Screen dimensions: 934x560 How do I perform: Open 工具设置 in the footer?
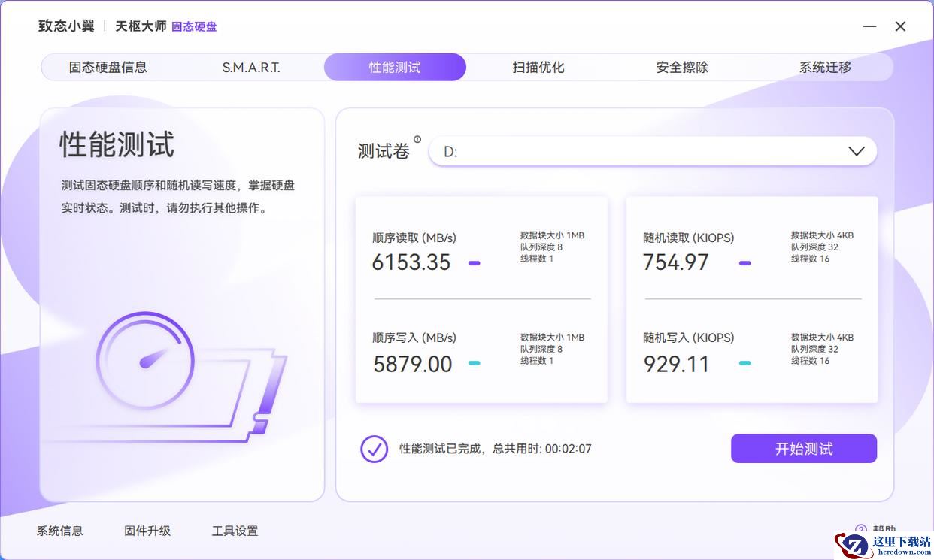235,531
